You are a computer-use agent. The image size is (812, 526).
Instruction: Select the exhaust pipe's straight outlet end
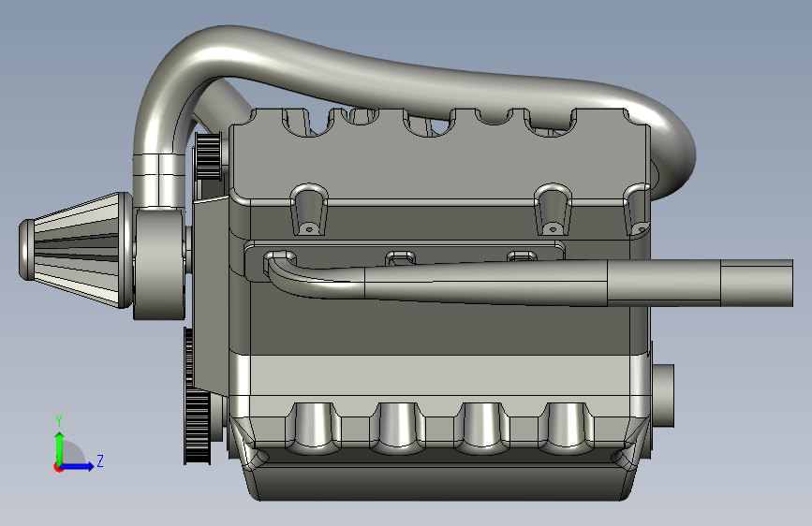pos(757,283)
